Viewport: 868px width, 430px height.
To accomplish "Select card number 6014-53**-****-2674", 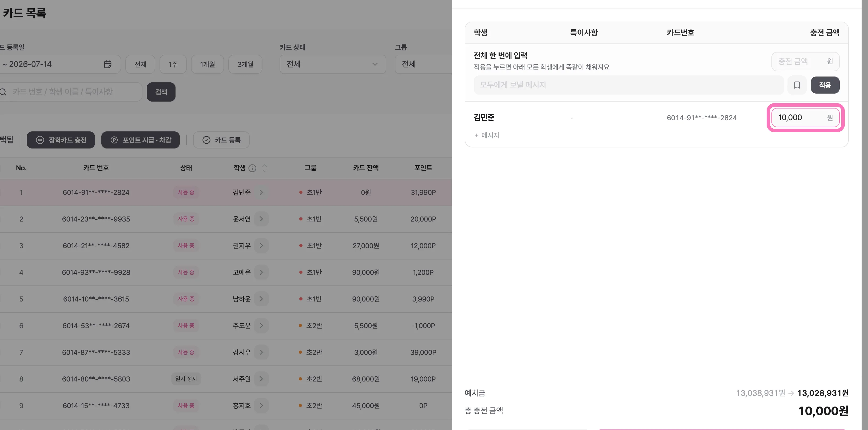I will click(96, 325).
